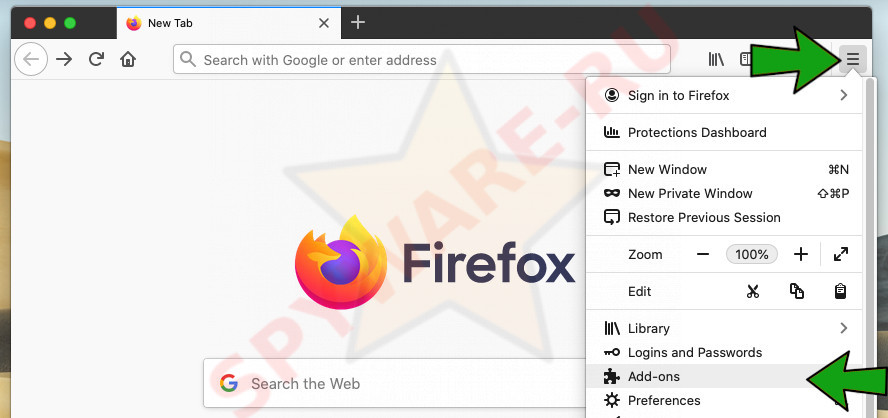This screenshot has width=888, height=418.
Task: Click the Library books icon in menu
Action: tap(612, 329)
